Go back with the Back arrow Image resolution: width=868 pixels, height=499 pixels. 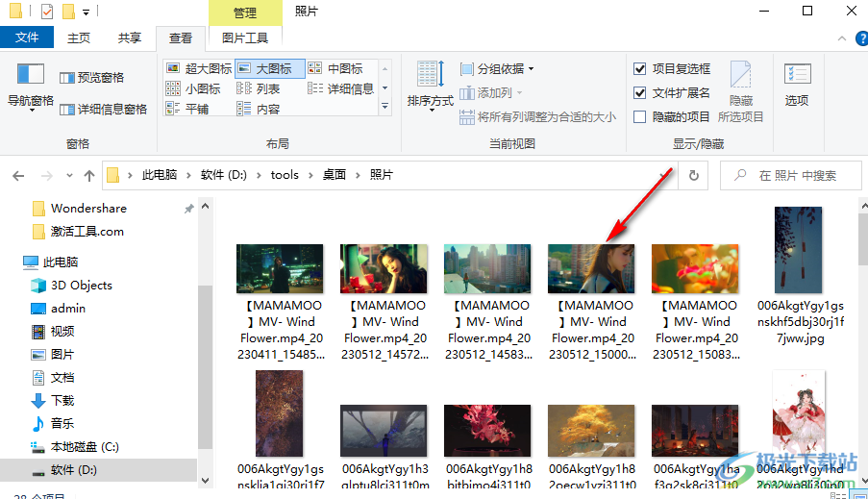point(18,176)
